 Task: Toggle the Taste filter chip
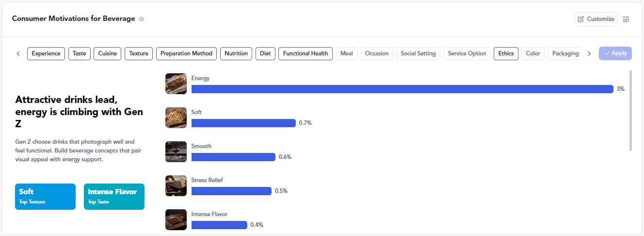(x=79, y=53)
